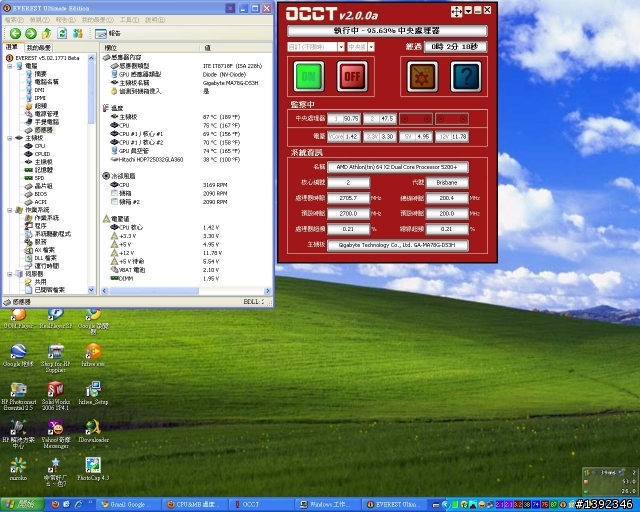Click the EVEREST horizontal scrollbar thumb
The height and width of the screenshot is (512, 640).
[x=154, y=291]
